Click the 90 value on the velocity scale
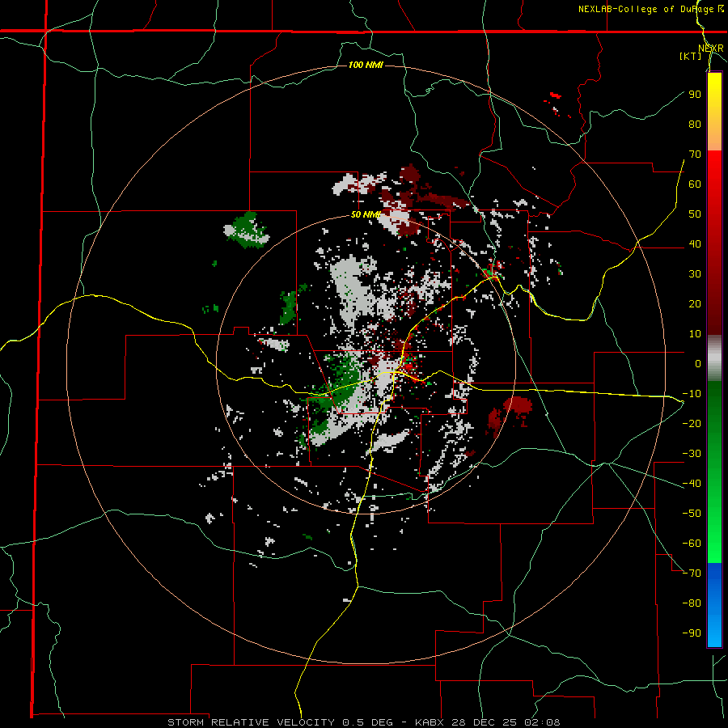This screenshot has height=728, width=728. click(695, 95)
